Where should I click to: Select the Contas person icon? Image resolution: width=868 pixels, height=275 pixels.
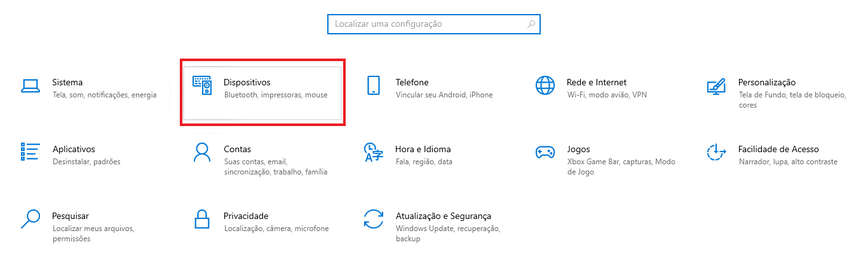point(202,152)
